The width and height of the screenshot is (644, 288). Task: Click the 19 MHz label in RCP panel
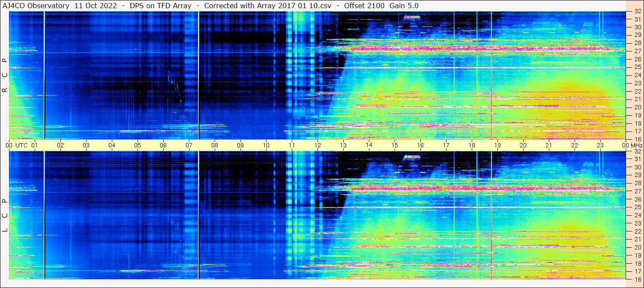point(638,115)
